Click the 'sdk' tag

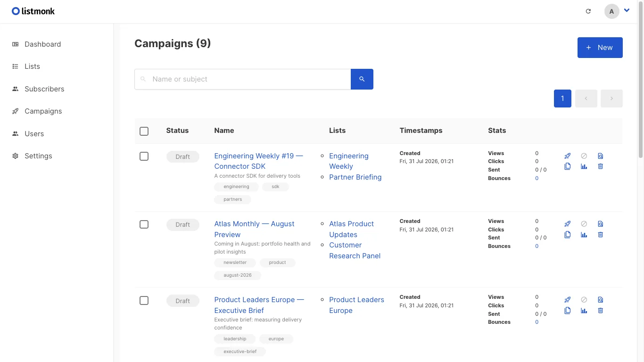(275, 187)
